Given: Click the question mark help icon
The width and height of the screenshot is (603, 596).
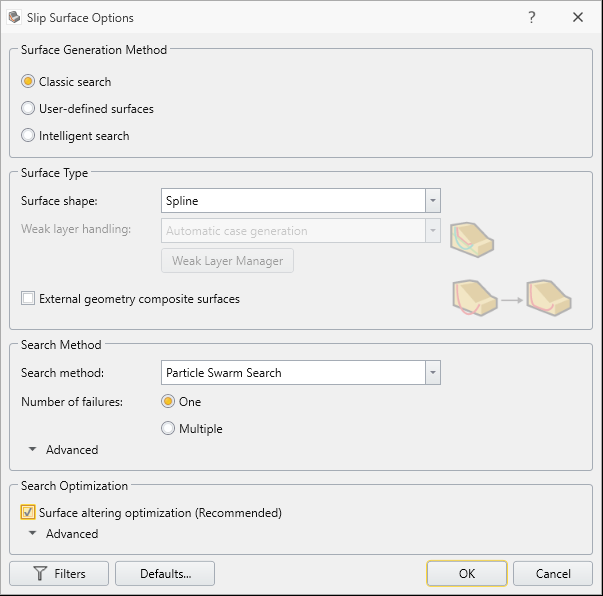Looking at the screenshot, I should 532,17.
